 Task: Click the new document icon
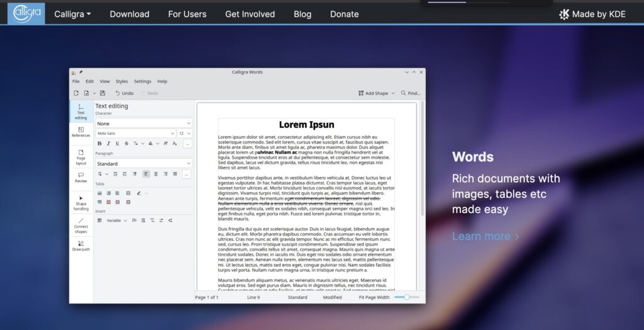76,93
